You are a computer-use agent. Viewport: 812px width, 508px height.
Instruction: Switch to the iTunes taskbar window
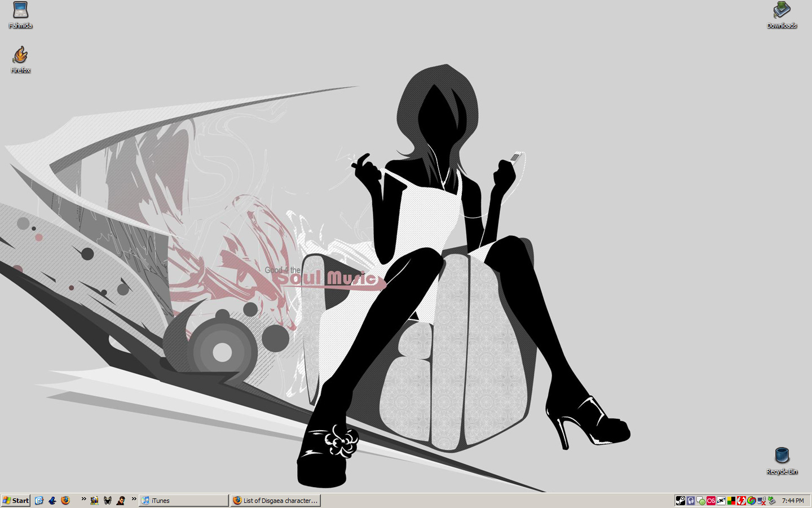point(184,500)
